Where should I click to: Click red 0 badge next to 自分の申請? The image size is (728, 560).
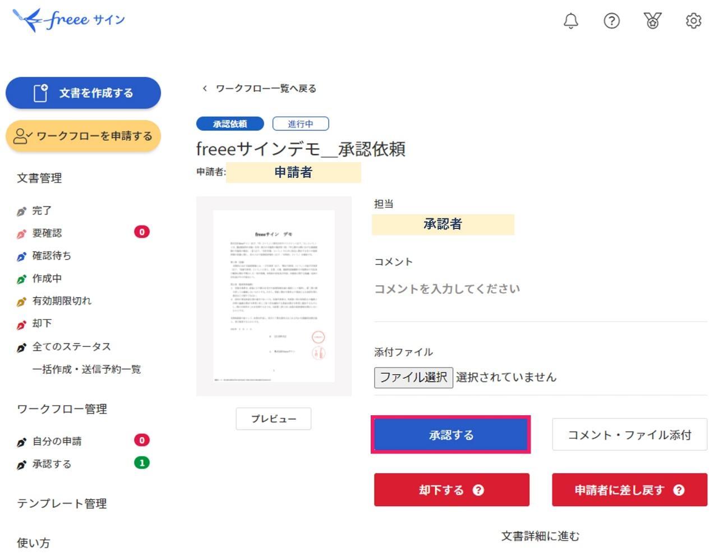(142, 440)
